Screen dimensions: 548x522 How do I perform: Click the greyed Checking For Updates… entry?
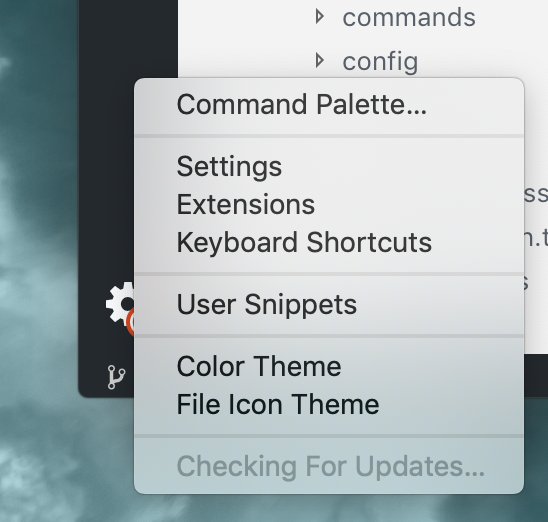pyautogui.click(x=329, y=466)
